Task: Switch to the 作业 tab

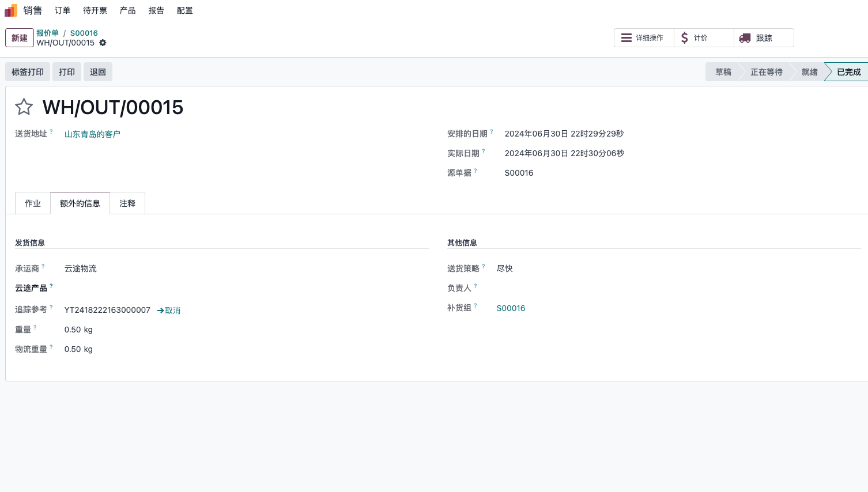Action: tap(33, 203)
